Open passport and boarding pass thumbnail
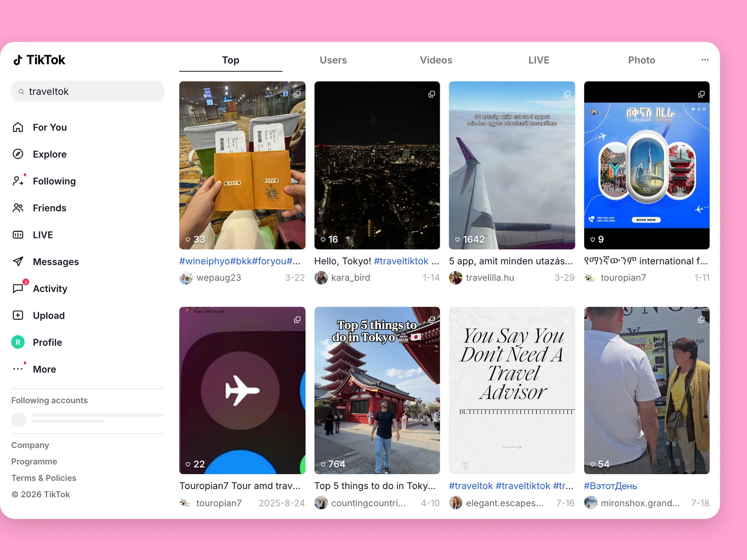The image size is (747, 560). click(242, 165)
